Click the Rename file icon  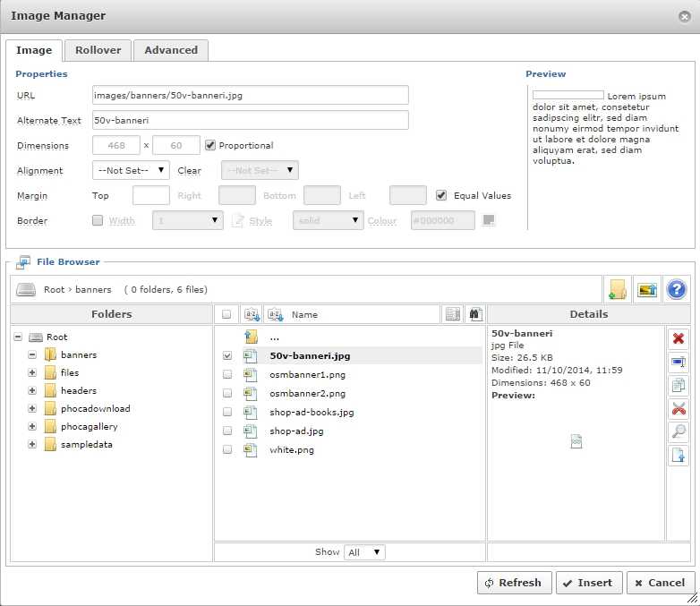pos(678,363)
